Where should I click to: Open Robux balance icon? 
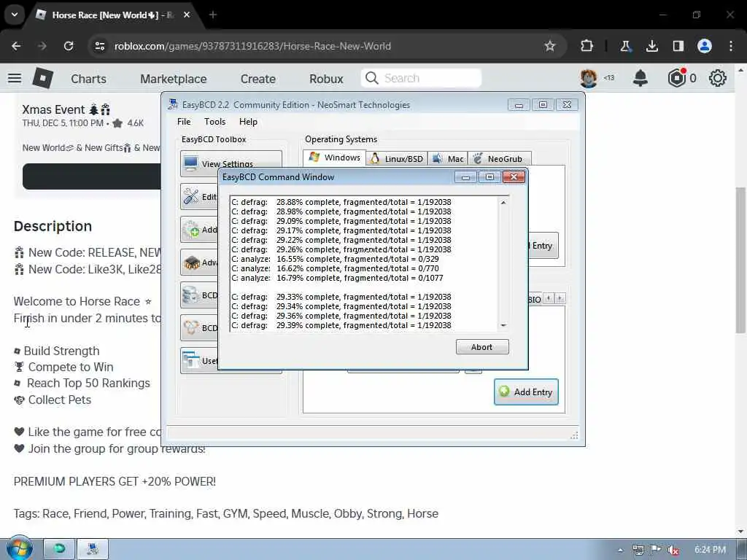[676, 77]
